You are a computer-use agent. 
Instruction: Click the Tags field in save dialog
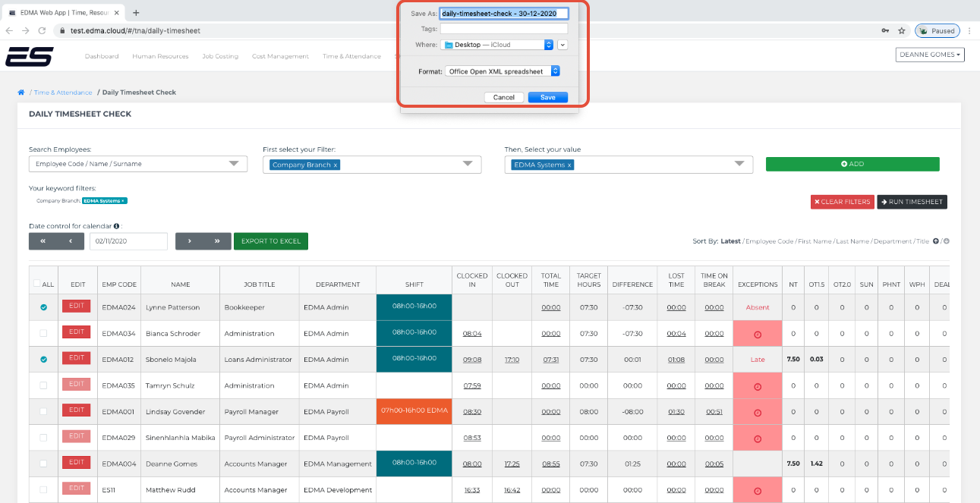coord(504,29)
